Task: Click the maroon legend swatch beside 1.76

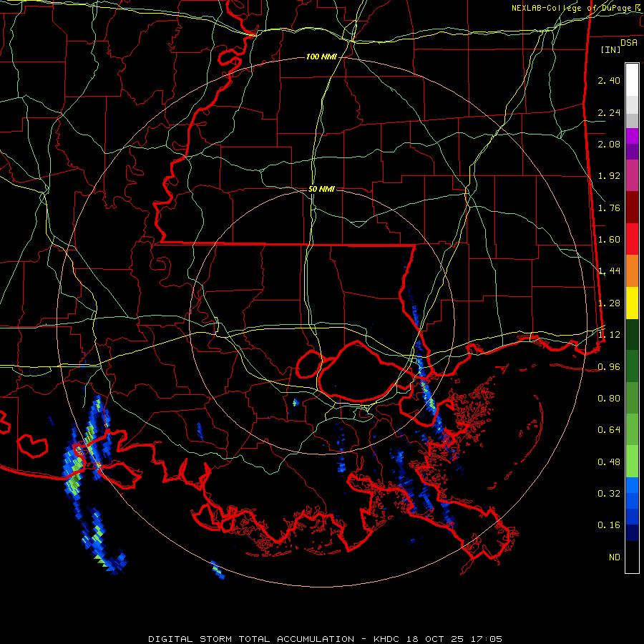Action: (632, 208)
